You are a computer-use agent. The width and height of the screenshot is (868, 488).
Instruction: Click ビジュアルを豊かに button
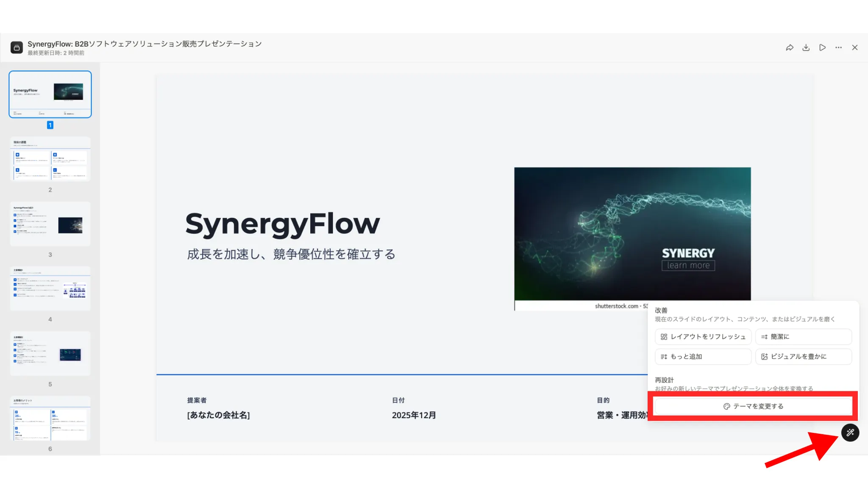coord(803,356)
